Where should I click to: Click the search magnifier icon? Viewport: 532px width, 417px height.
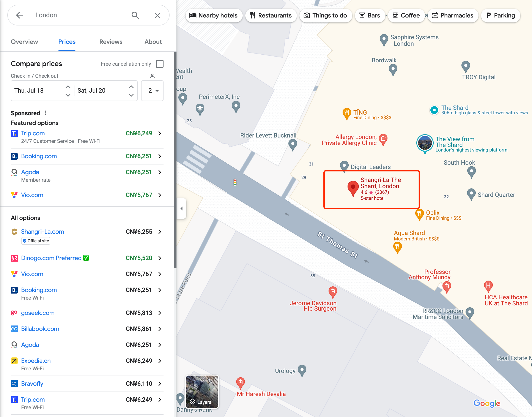[135, 15]
